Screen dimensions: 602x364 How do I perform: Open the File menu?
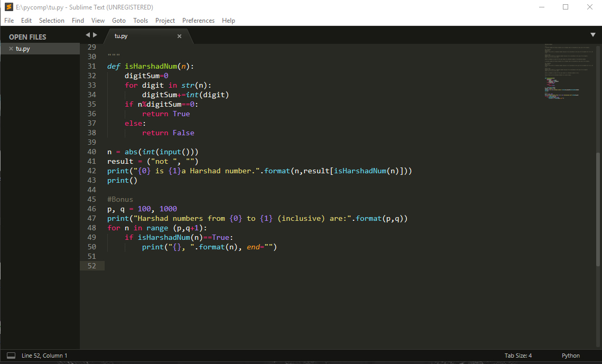[x=9, y=20]
